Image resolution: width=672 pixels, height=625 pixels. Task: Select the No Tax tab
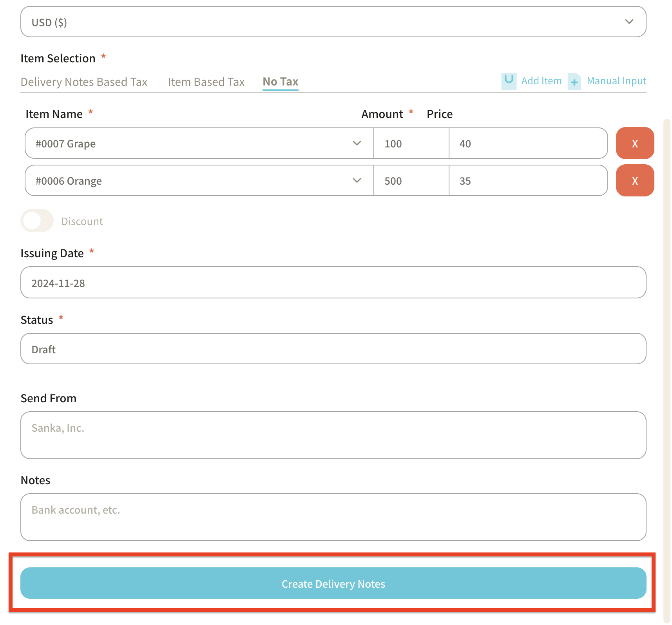pos(280,82)
